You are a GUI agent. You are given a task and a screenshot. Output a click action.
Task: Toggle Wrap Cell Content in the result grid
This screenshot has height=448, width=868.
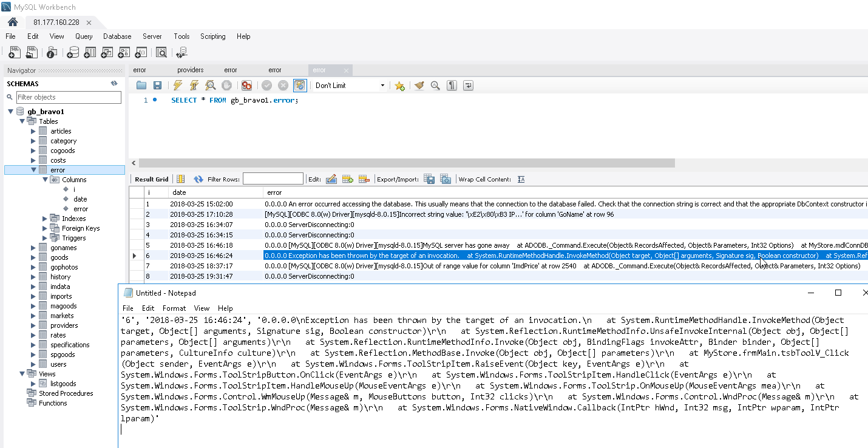(521, 179)
